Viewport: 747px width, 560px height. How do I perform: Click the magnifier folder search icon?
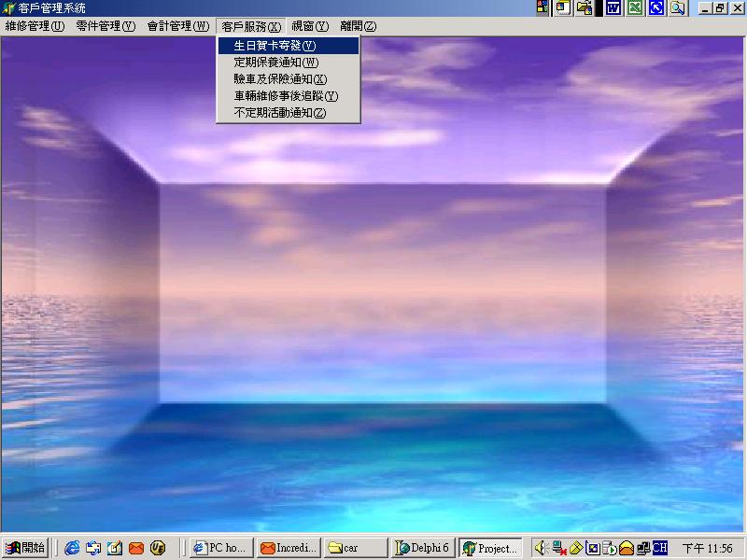click(678, 7)
